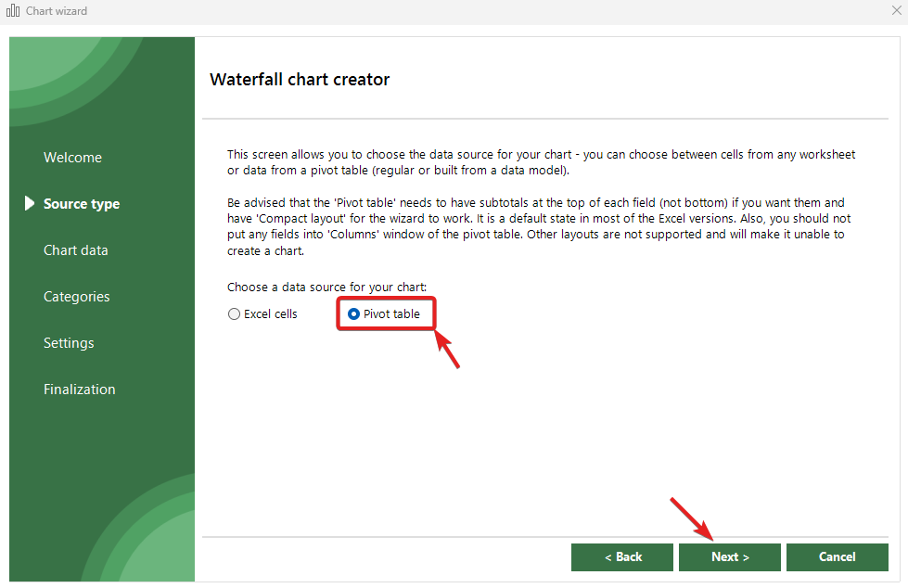Viewport: 908px width, 588px height.
Task: Navigate to the Finalization step
Action: (79, 390)
